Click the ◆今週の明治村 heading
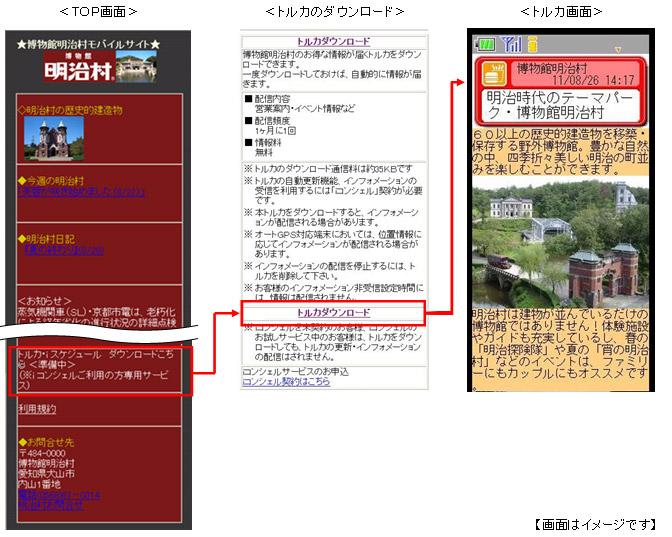Screen dimensions: 672x537 tap(51, 181)
